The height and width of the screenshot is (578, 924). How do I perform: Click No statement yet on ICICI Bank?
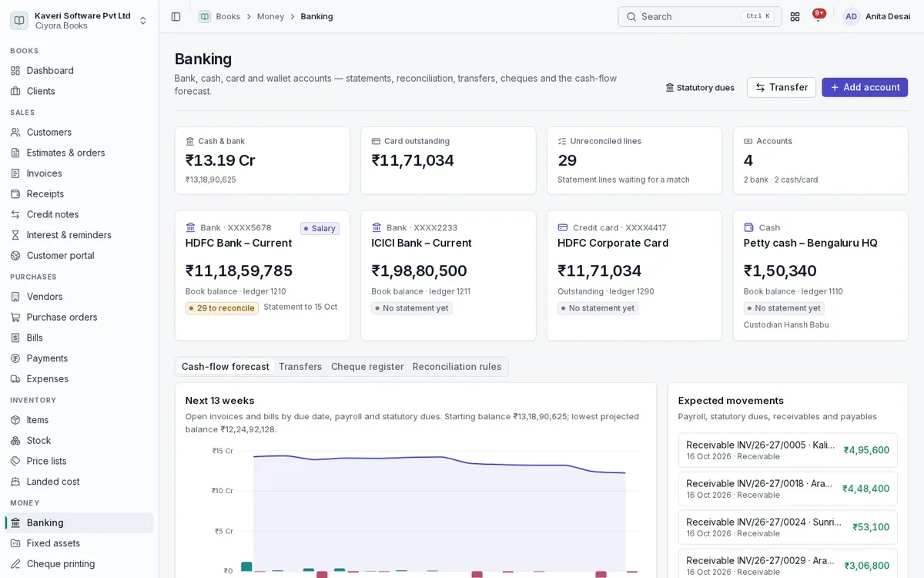click(x=412, y=308)
